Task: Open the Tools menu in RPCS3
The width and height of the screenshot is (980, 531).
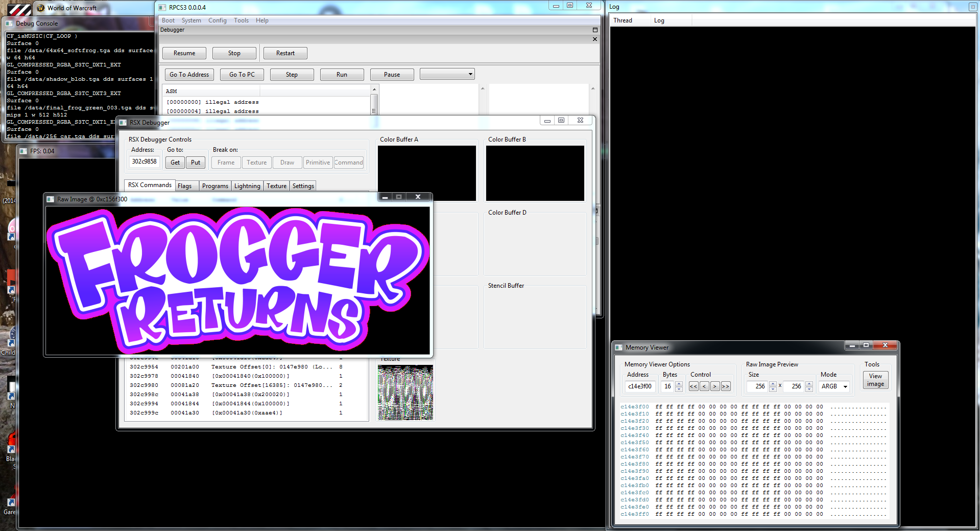Action: point(241,20)
